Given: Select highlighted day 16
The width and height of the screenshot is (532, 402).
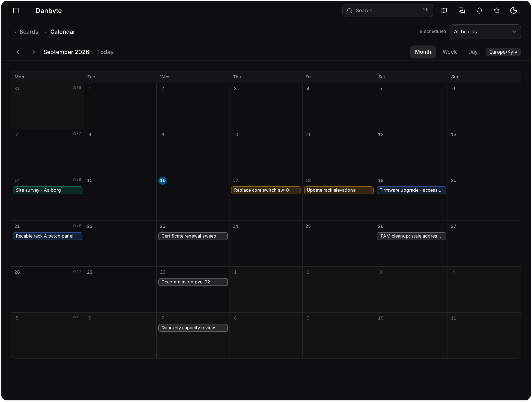Looking at the screenshot, I should (x=162, y=180).
